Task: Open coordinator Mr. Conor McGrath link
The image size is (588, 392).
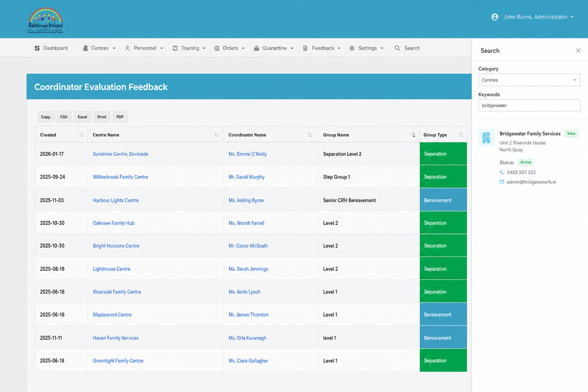Action: (x=248, y=246)
